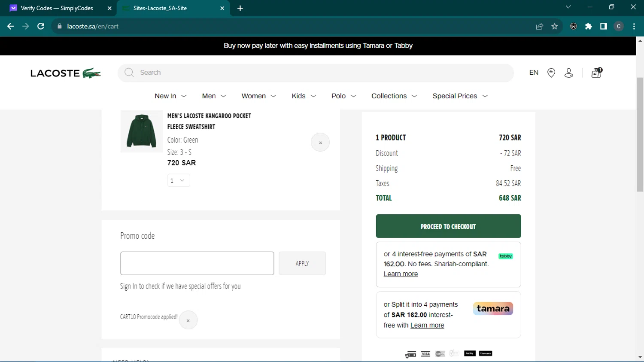Open Tabby Learn more link
Screen dimensions: 644x362
[401, 274]
